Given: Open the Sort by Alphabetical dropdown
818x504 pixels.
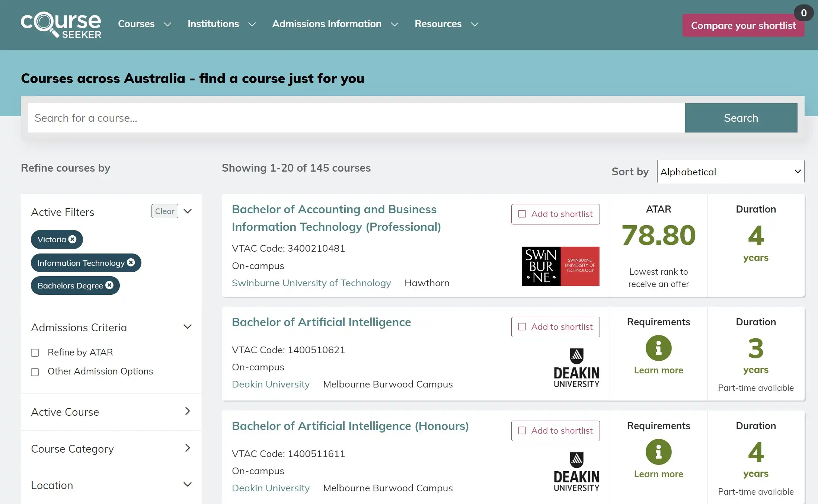Looking at the screenshot, I should coord(730,172).
